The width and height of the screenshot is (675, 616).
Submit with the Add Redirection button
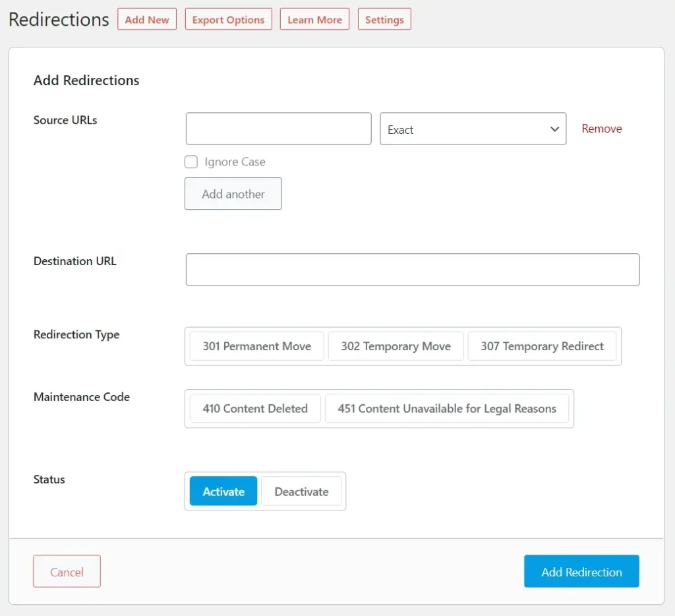point(581,571)
